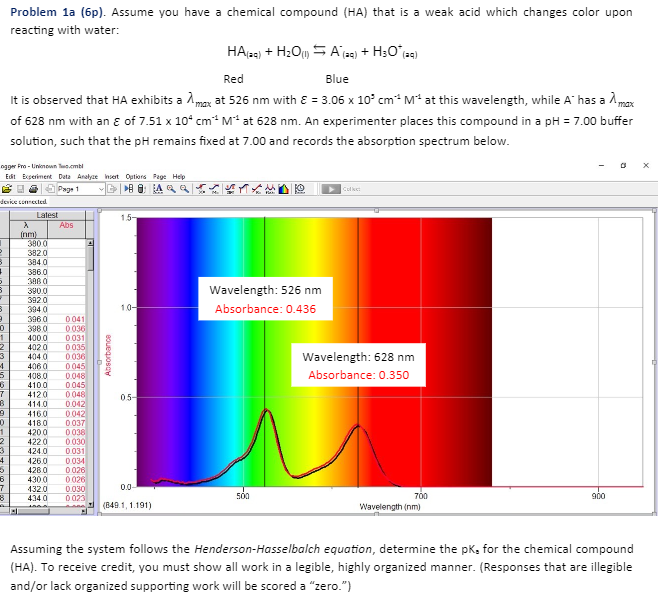Activate the Examine tool icon
The height and width of the screenshot is (603, 663).
200,189
